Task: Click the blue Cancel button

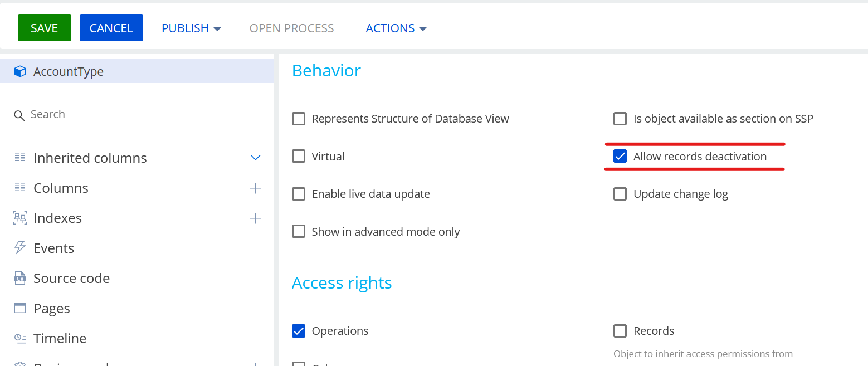Action: click(x=111, y=28)
